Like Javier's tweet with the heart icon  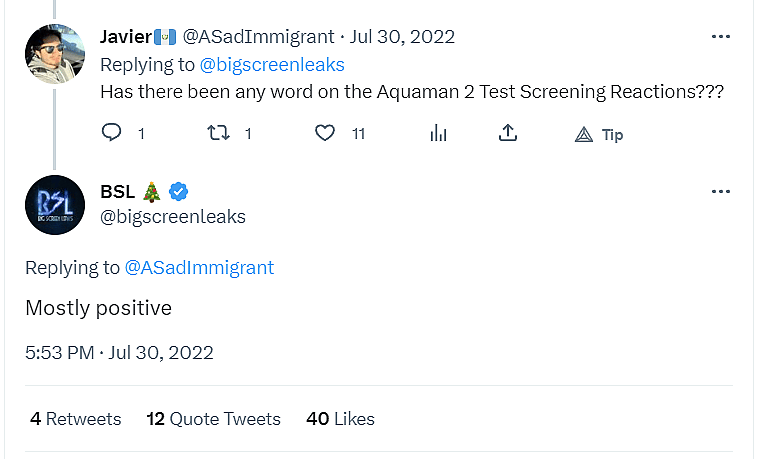[x=325, y=133]
